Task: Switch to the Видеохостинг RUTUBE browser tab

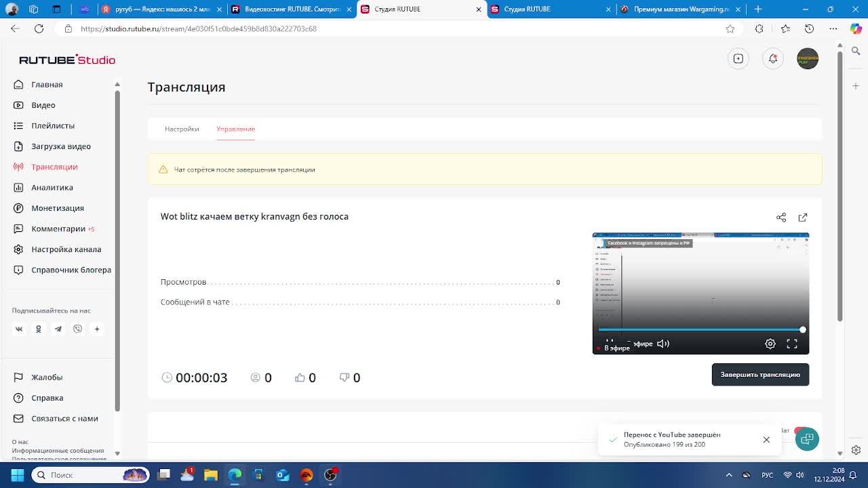Action: pyautogui.click(x=292, y=9)
